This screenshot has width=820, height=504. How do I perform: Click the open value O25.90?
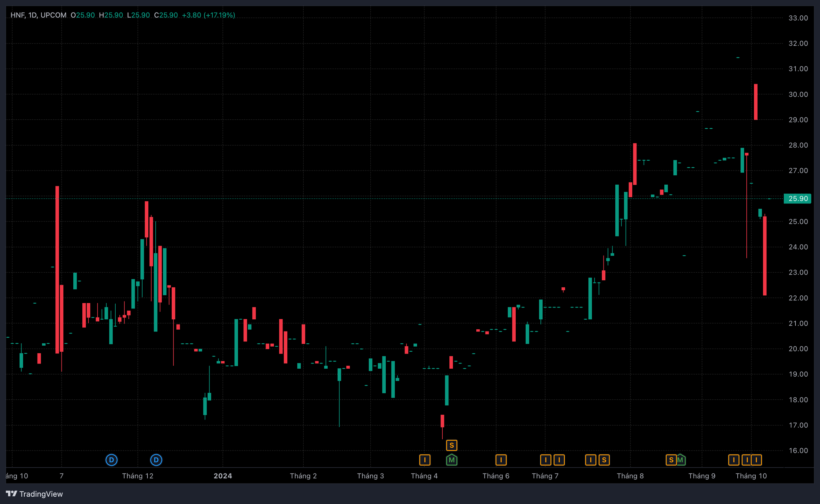click(x=83, y=15)
